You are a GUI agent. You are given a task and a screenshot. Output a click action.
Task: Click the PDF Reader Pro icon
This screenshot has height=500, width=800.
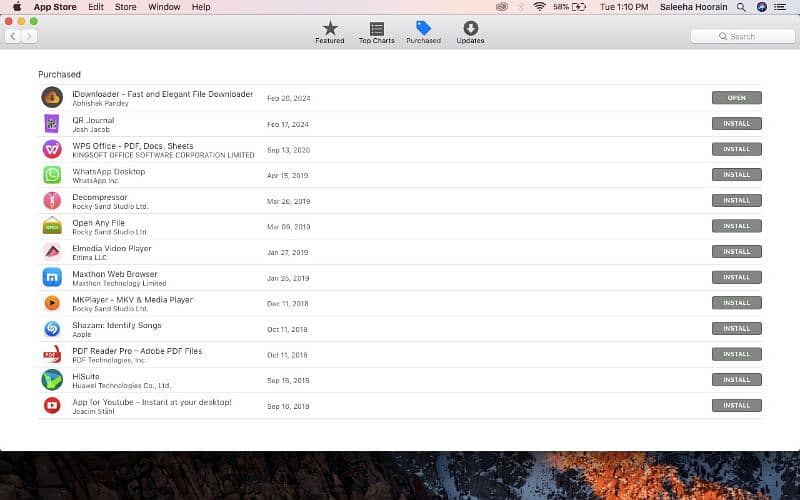(52, 354)
